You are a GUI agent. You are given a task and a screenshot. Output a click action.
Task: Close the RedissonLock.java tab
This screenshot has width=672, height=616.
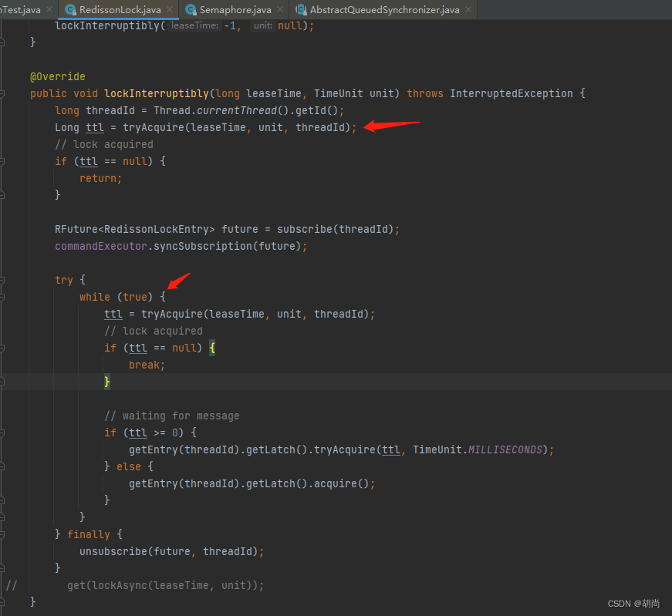[x=170, y=9]
